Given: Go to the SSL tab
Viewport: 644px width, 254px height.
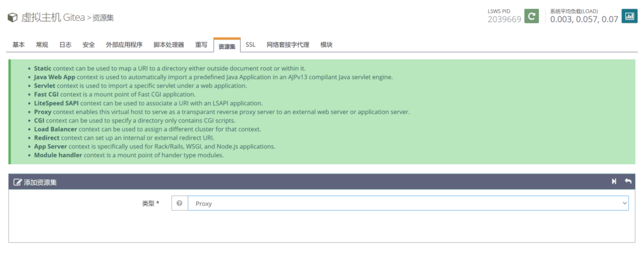Looking at the screenshot, I should click(250, 45).
